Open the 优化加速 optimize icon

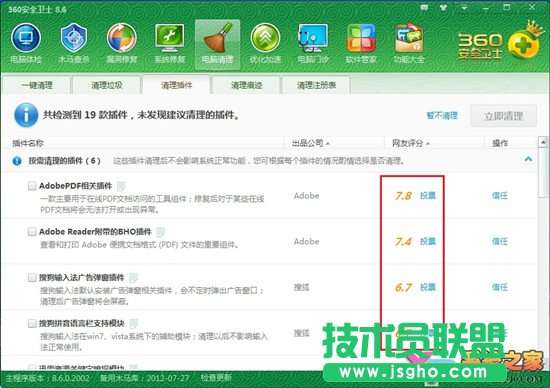pos(265,43)
